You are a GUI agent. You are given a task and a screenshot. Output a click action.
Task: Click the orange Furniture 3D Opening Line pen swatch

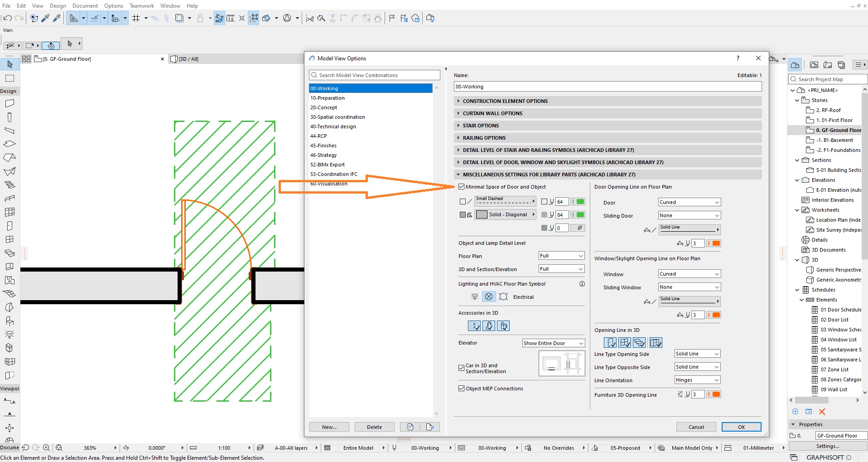coord(716,394)
